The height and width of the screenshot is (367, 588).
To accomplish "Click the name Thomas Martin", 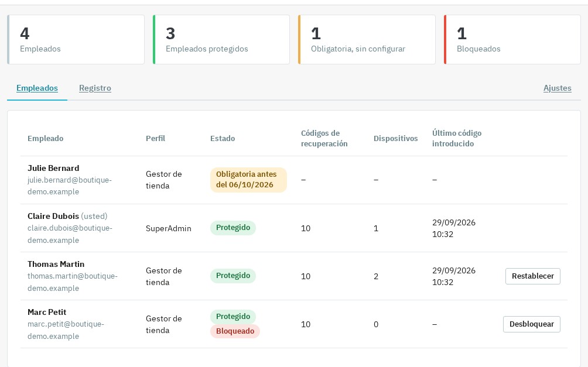I will tap(56, 264).
